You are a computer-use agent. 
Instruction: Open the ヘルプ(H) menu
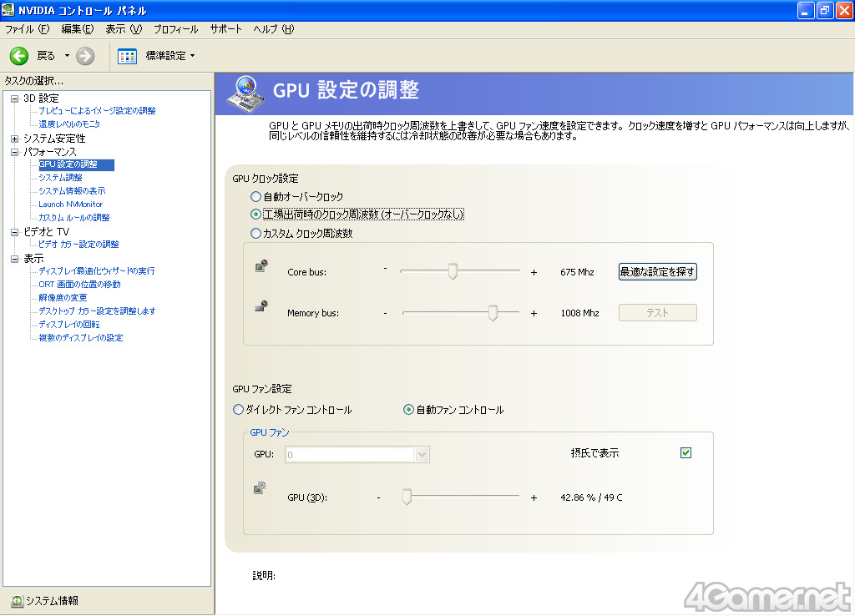pyautogui.click(x=273, y=29)
